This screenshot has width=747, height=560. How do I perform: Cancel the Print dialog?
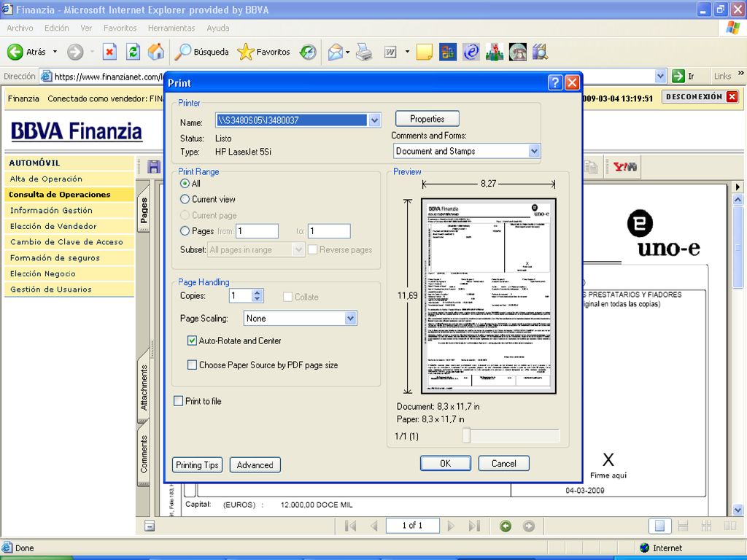[x=503, y=463]
